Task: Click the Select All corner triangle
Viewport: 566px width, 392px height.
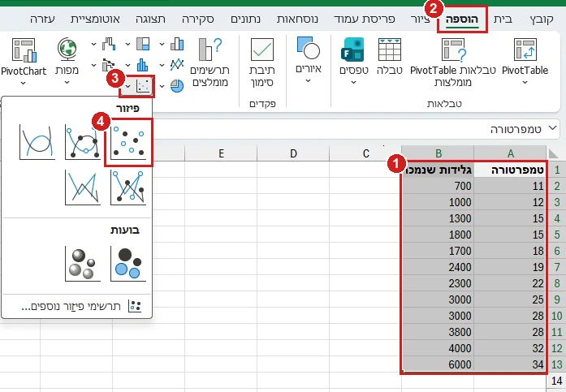Action: pos(553,153)
